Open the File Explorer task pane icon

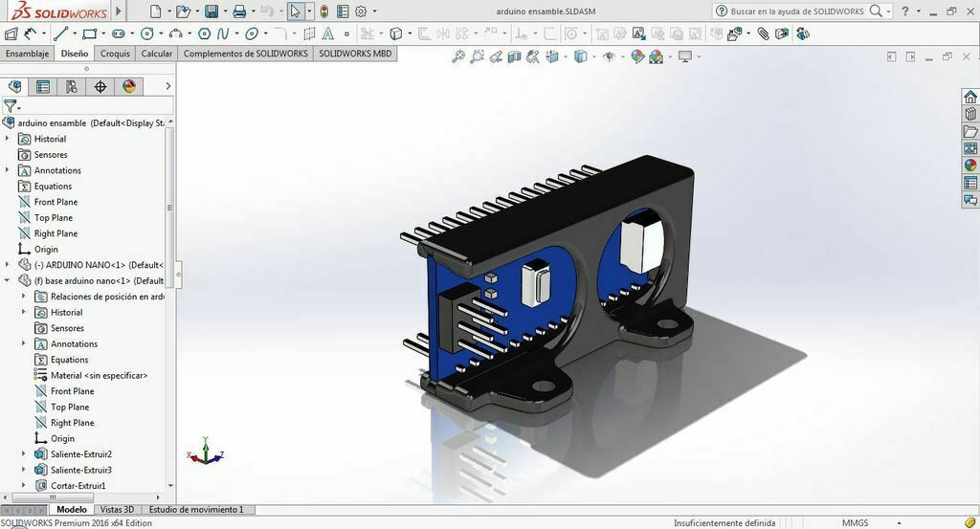(x=970, y=131)
